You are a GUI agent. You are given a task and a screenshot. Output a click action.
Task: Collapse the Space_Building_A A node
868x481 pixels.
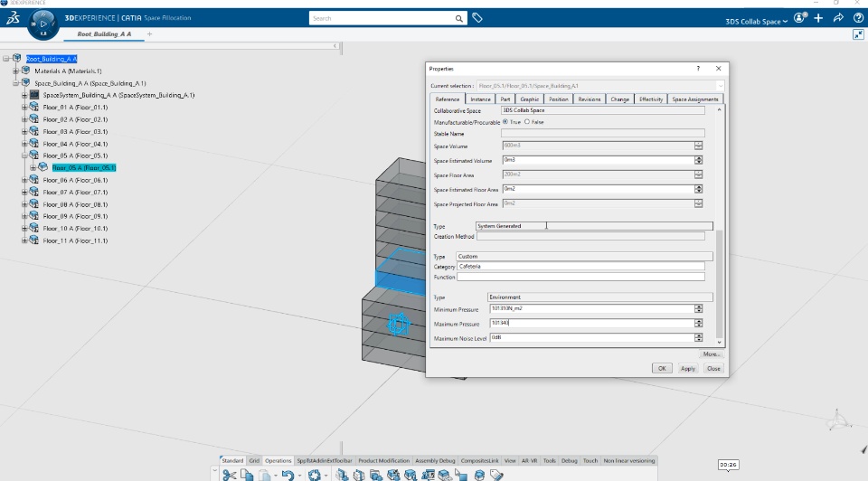(x=16, y=83)
